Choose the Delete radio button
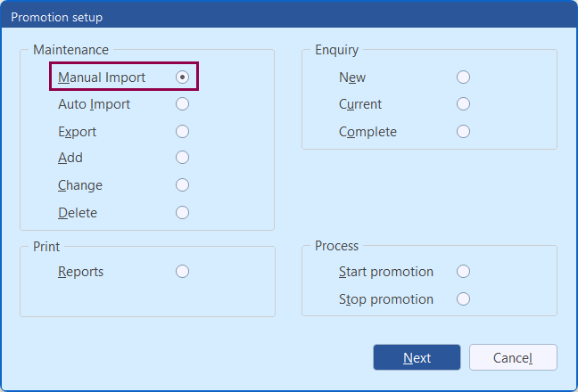The height and width of the screenshot is (392, 578). click(x=182, y=213)
